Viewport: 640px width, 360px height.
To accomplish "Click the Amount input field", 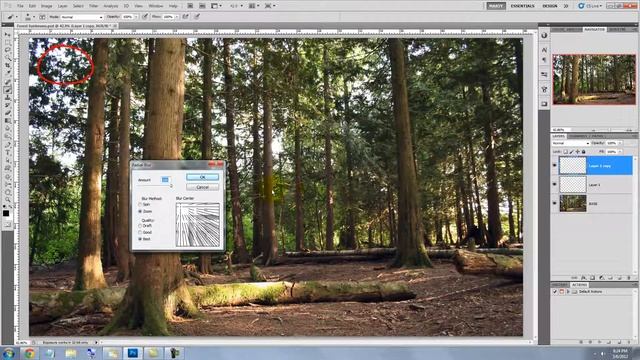I will pos(165,180).
